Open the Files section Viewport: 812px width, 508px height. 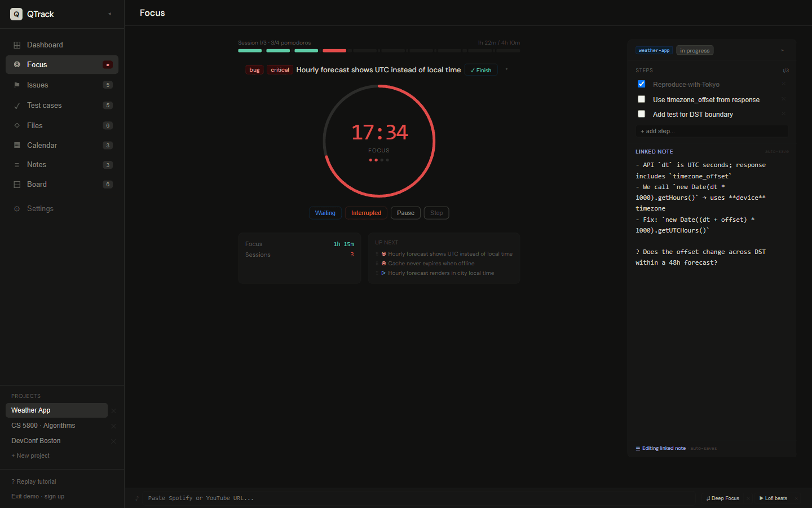pos(62,125)
